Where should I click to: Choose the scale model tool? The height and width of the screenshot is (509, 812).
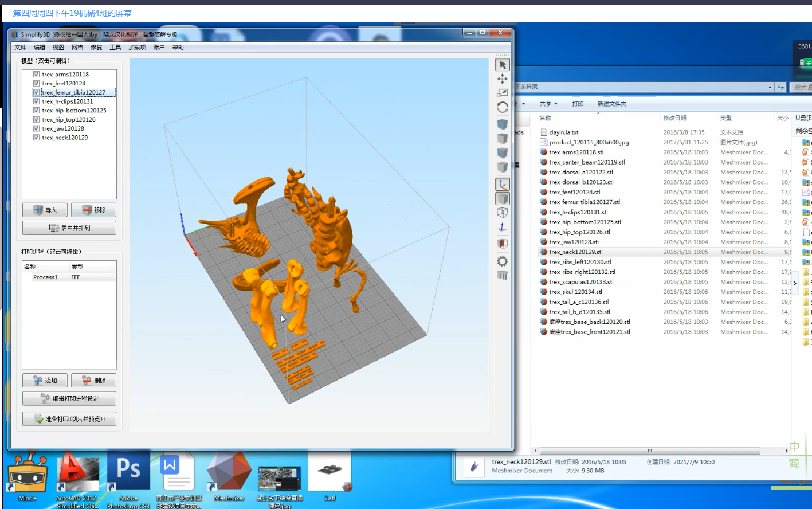click(x=503, y=93)
